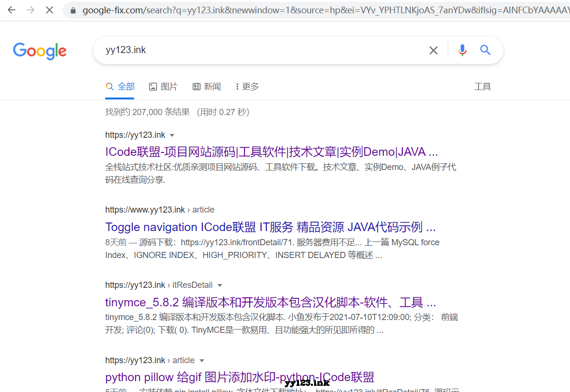Click the https://yy123.ink URL of first result
Viewport: 570px width, 392px height.
[x=135, y=135]
